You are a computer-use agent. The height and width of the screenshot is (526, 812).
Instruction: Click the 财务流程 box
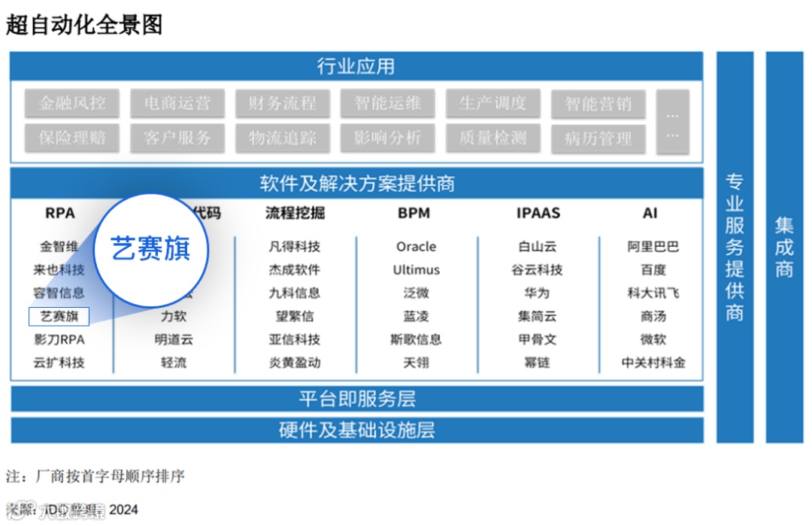[282, 103]
